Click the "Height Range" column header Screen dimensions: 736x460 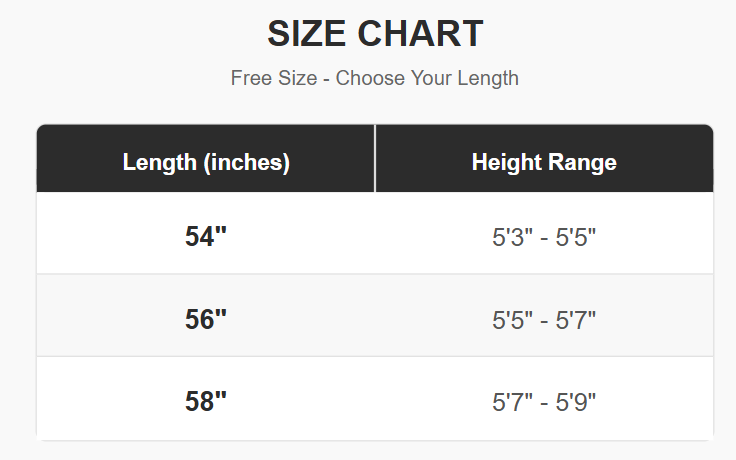(x=544, y=162)
